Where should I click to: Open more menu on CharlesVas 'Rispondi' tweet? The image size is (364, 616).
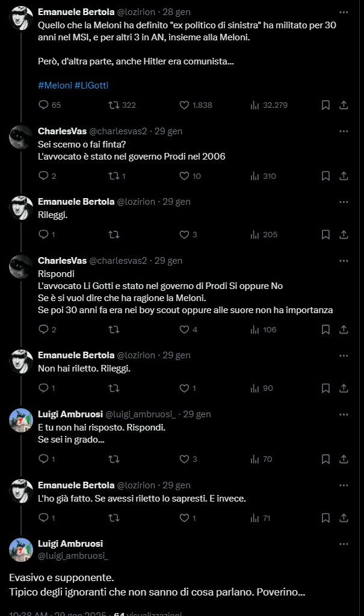click(x=344, y=261)
